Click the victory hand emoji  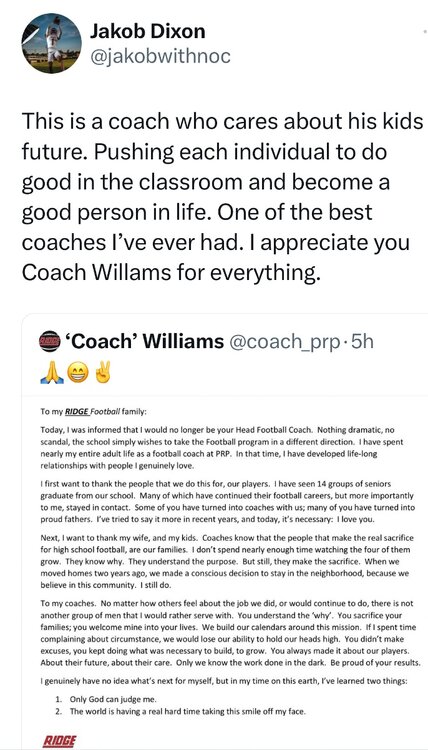(x=102, y=374)
